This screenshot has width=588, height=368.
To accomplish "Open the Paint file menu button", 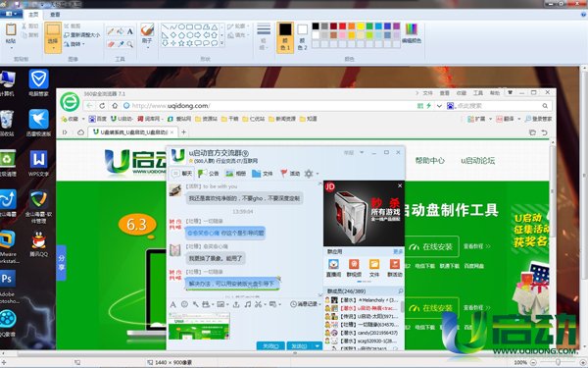I will tap(11, 14).
